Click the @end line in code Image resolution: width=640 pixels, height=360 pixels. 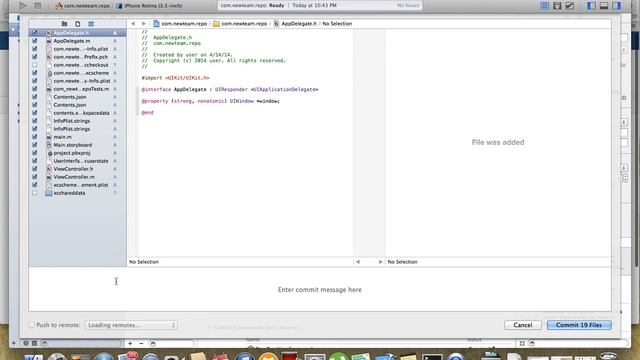[147, 113]
